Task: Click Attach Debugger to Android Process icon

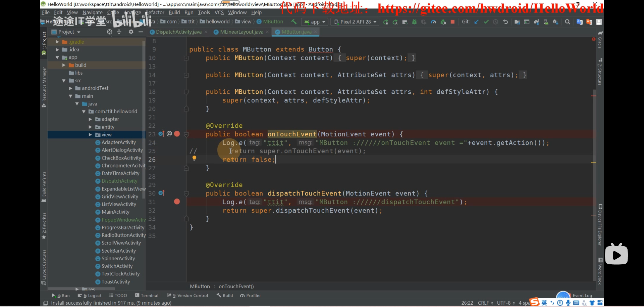Action: [x=443, y=22]
